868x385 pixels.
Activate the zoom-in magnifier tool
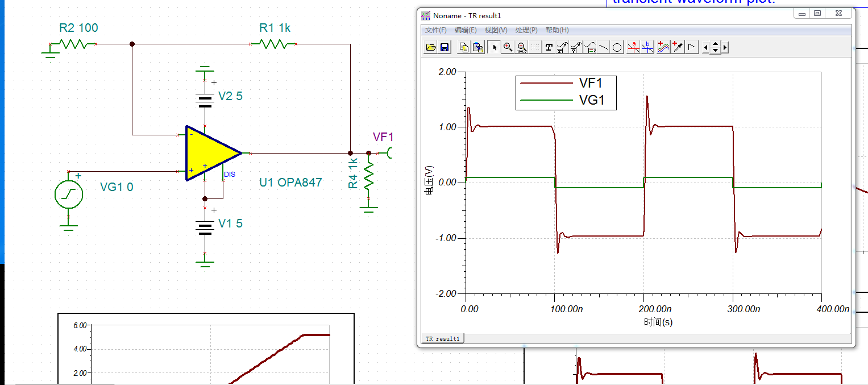(508, 47)
